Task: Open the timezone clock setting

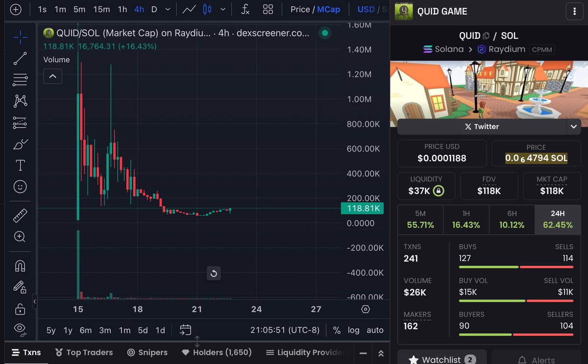Action: point(285,330)
